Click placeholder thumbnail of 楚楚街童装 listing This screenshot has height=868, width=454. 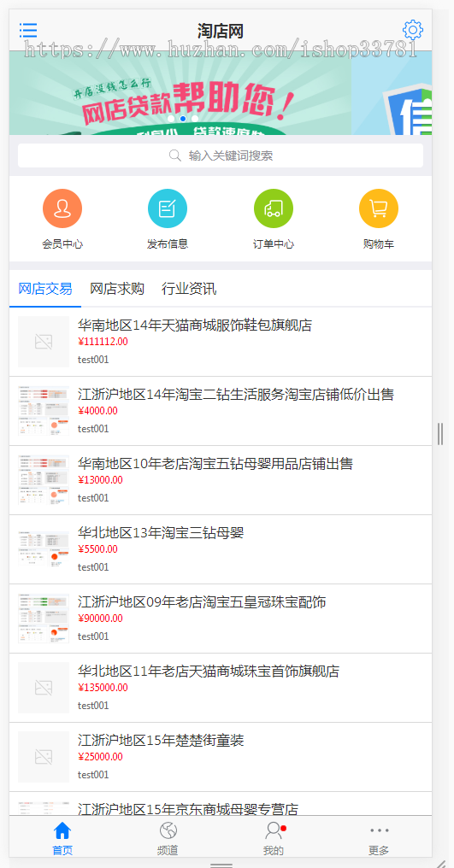coord(44,757)
